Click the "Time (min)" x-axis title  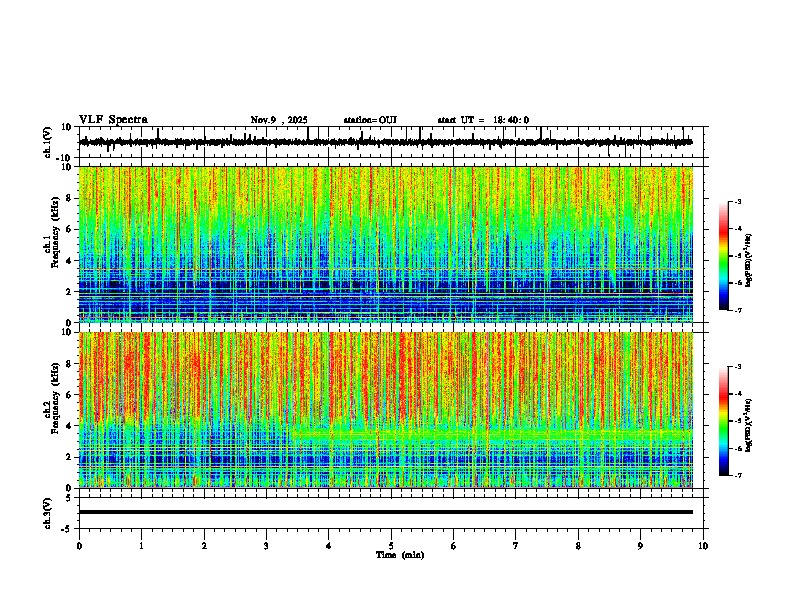(400, 555)
